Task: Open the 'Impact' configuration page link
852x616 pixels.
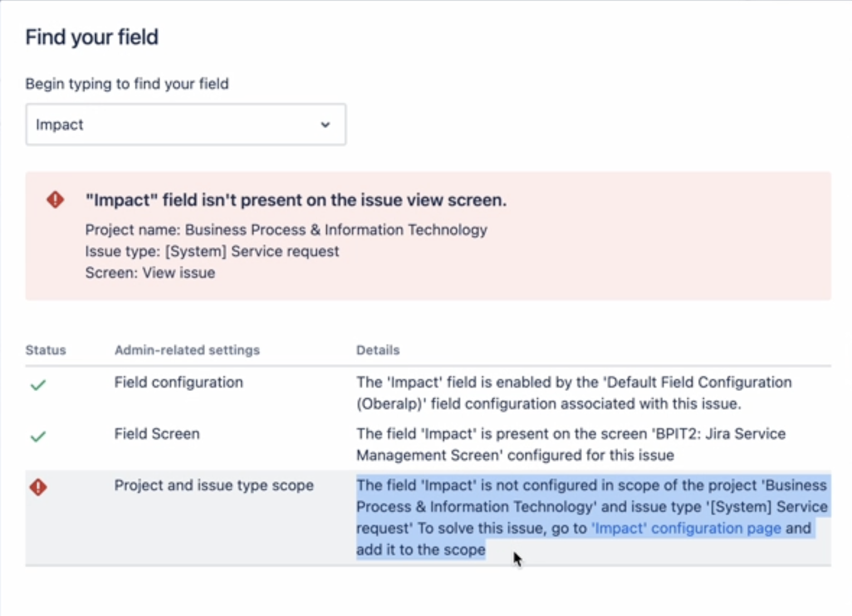Action: click(686, 528)
